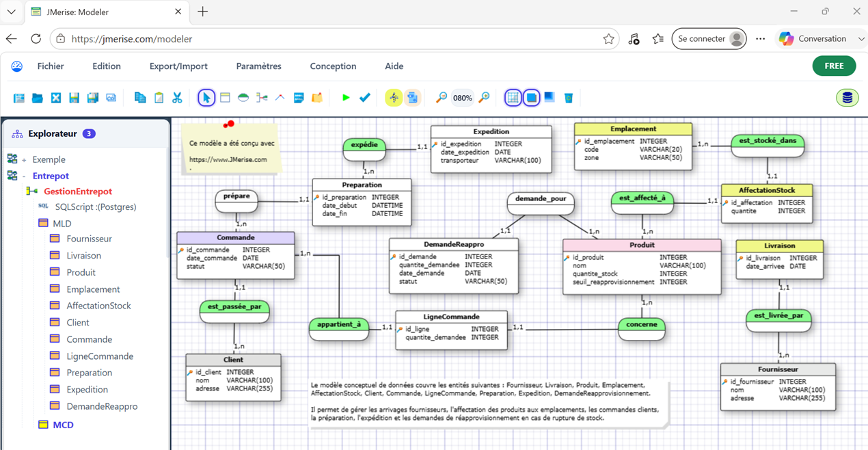
Task: Paste using the clipboard icon
Action: (x=159, y=98)
